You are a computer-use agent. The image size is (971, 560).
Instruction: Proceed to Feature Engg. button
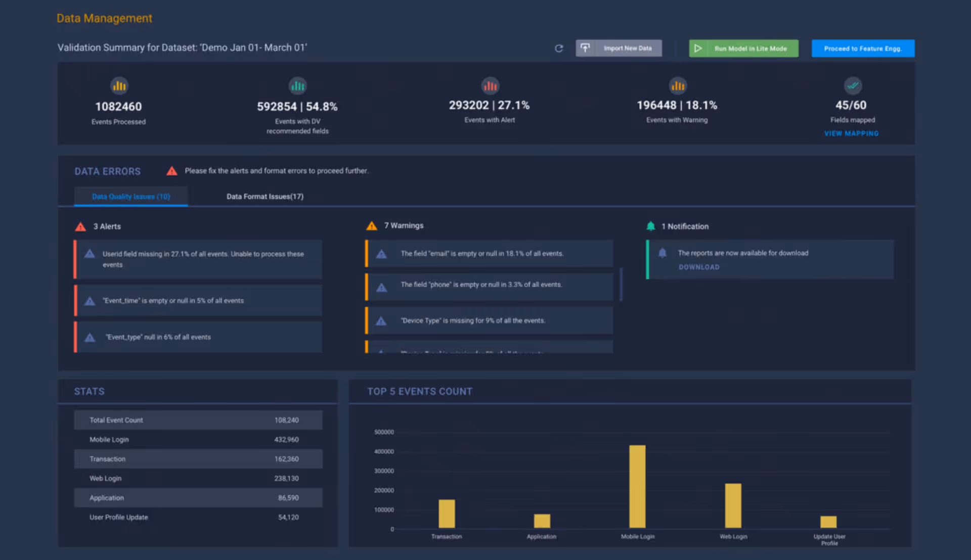863,49
